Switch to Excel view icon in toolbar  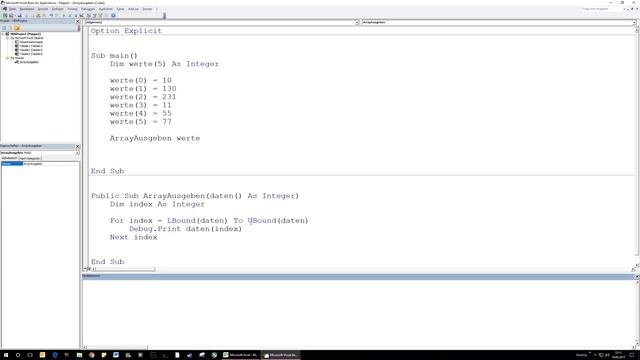pos(5,16)
